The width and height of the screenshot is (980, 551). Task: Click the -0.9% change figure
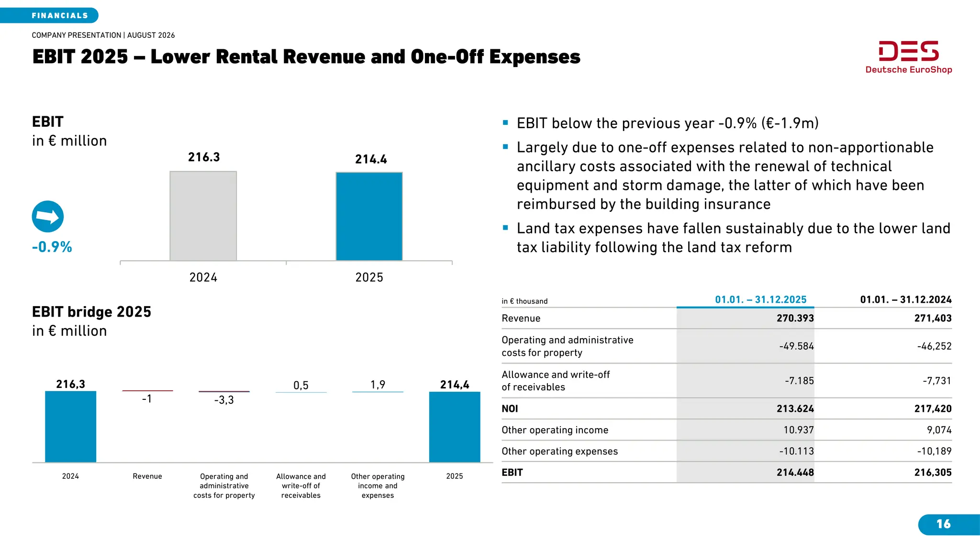click(x=52, y=247)
